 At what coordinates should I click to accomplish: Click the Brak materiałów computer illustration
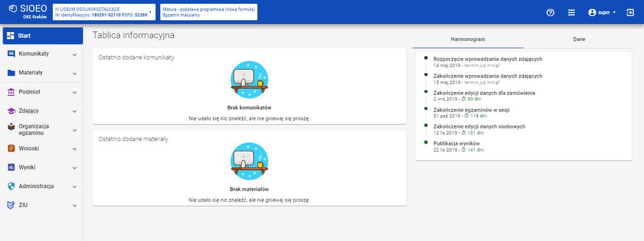(249, 161)
